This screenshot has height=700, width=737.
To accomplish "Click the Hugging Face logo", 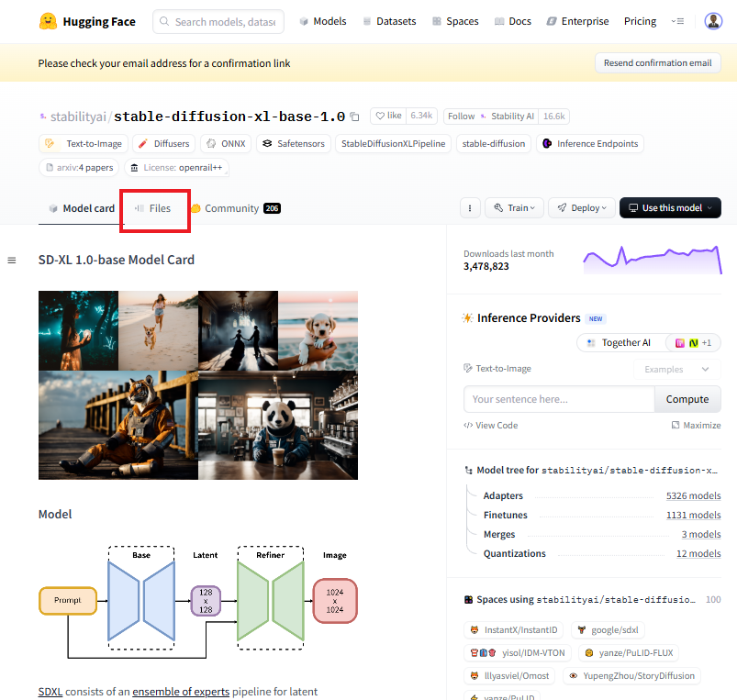I will (x=87, y=22).
